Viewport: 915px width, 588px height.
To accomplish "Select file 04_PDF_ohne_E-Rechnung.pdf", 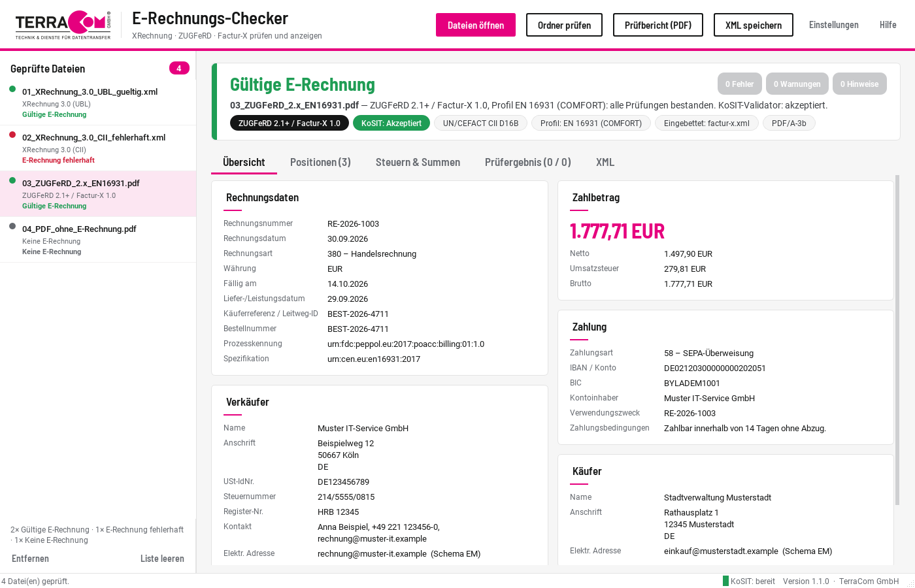I will 98,240.
